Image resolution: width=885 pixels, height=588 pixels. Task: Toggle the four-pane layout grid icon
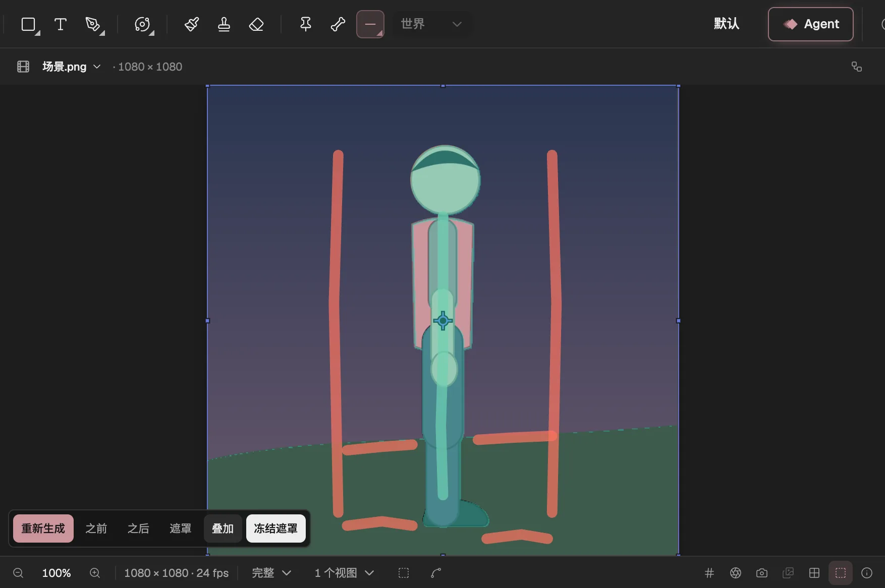[814, 573]
